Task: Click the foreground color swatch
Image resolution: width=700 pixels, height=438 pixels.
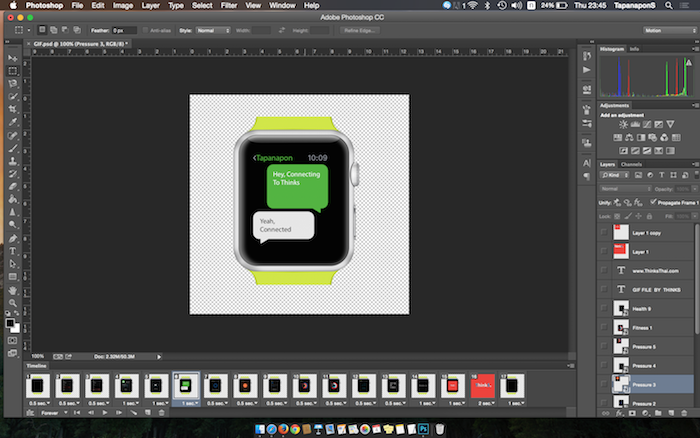Action: point(10,322)
